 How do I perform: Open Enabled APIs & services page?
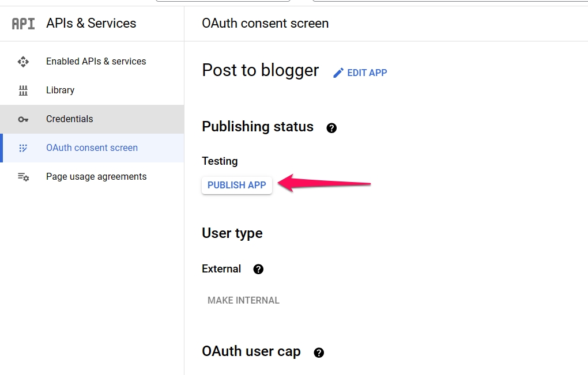pos(92,62)
